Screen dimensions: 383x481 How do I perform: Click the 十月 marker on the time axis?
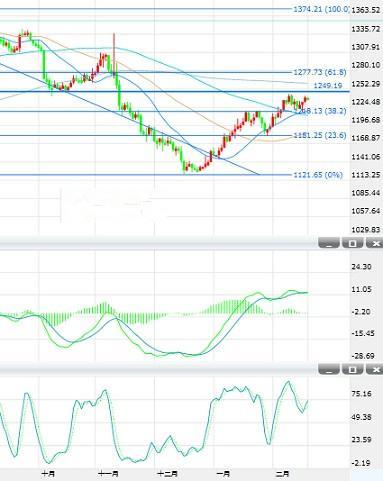pyautogui.click(x=48, y=473)
